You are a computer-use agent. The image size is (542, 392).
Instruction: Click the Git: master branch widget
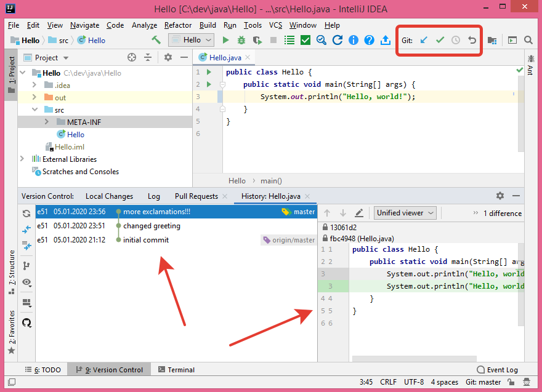pyautogui.click(x=483, y=382)
